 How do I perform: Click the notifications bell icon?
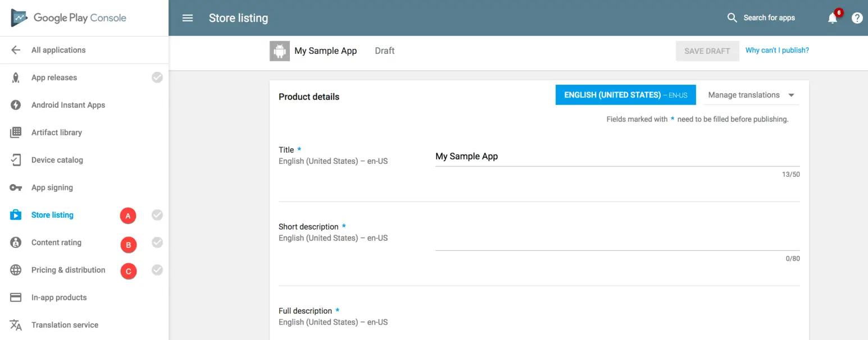(x=832, y=18)
